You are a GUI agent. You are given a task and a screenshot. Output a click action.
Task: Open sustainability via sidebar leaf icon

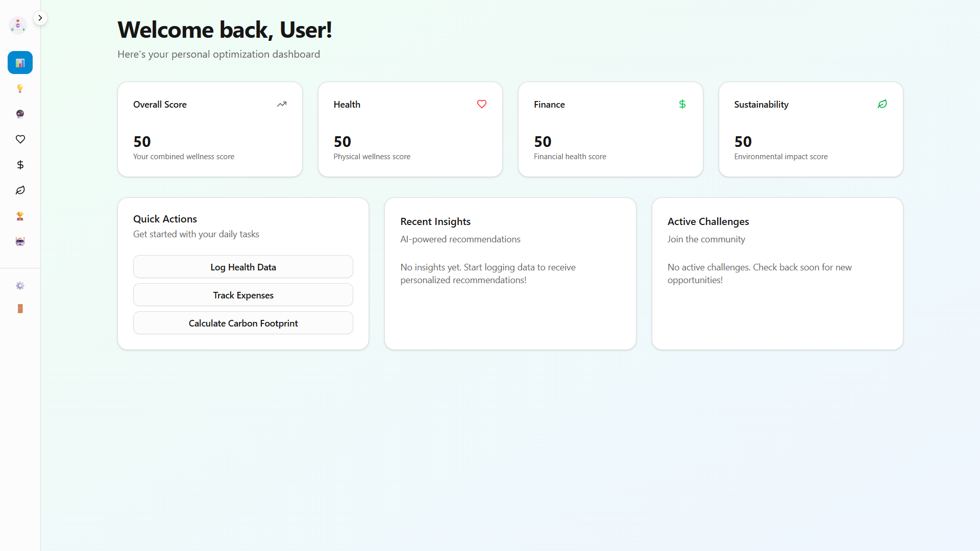point(20,190)
